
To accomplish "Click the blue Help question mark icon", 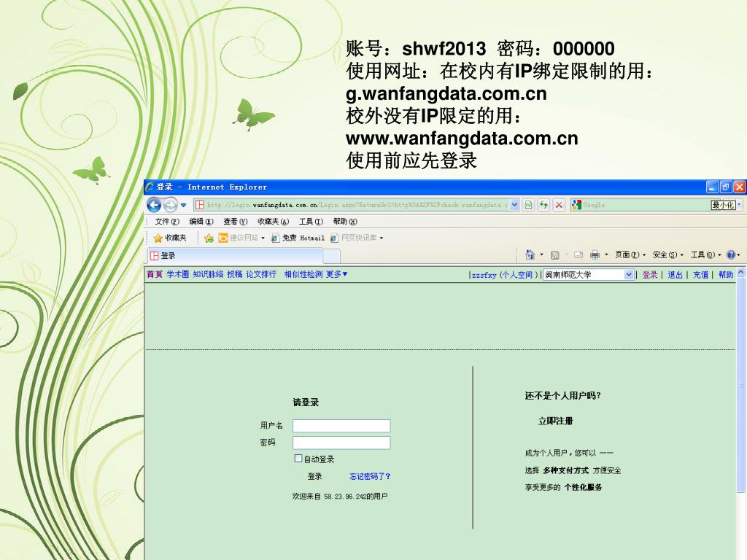I will pyautogui.click(x=731, y=255).
